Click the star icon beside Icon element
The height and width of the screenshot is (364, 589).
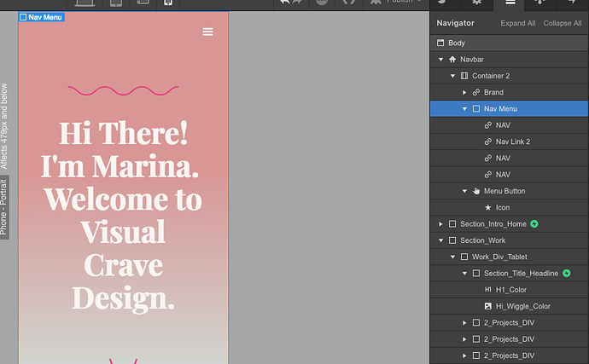[487, 207]
